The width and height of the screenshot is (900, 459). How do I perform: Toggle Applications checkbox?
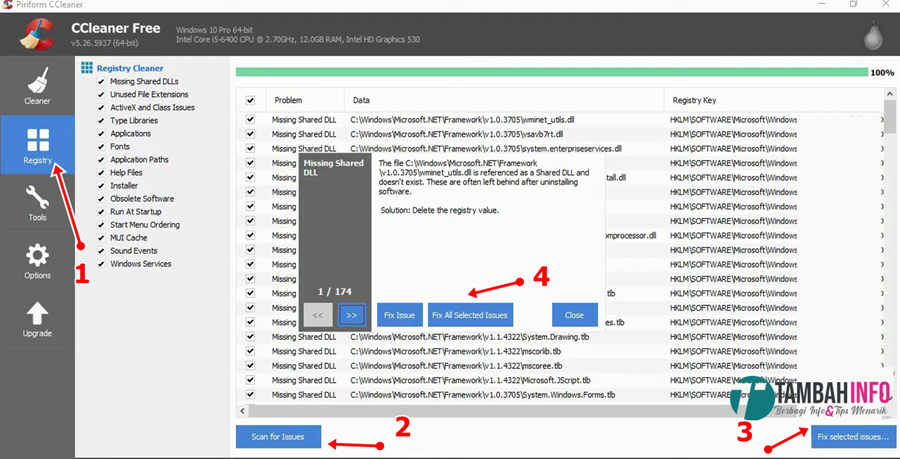[102, 134]
